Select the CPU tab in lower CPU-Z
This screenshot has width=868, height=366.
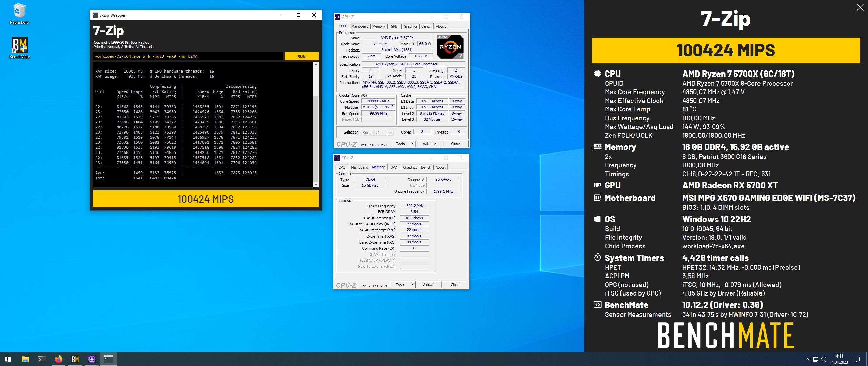point(342,167)
